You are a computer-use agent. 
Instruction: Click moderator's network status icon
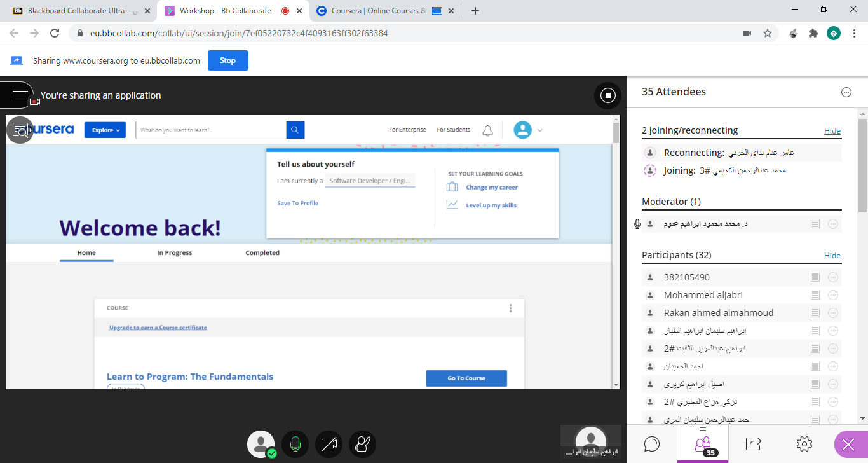point(815,224)
